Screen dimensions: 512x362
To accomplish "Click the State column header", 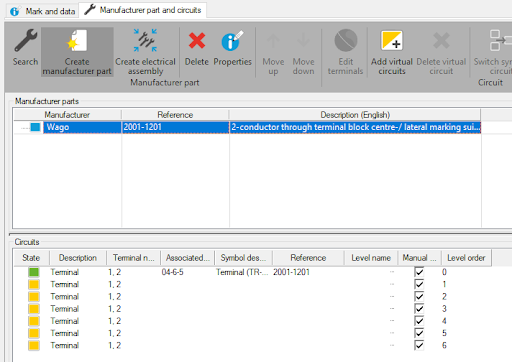I will (x=31, y=258).
